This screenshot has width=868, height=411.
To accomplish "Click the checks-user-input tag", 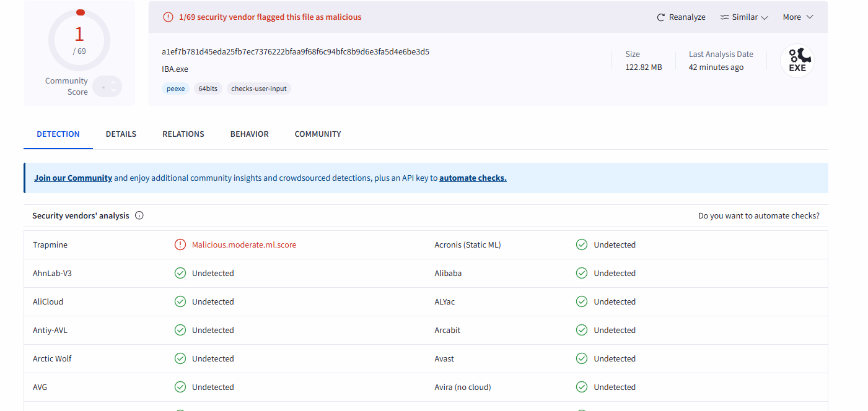I will click(x=259, y=89).
